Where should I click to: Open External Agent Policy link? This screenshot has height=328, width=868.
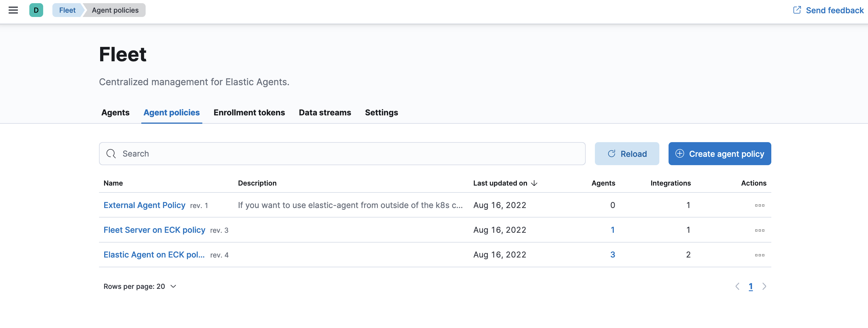[144, 205]
